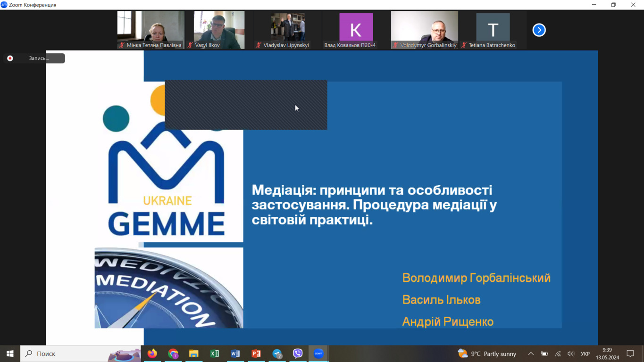Switch the УКР keyboard language
The width and height of the screenshot is (644, 362).
[x=585, y=354]
